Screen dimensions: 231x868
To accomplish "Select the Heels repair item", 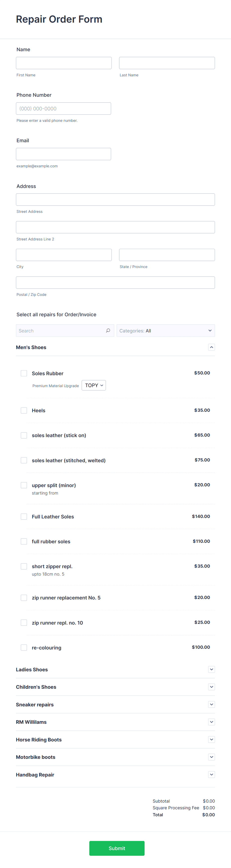I will (x=24, y=411).
